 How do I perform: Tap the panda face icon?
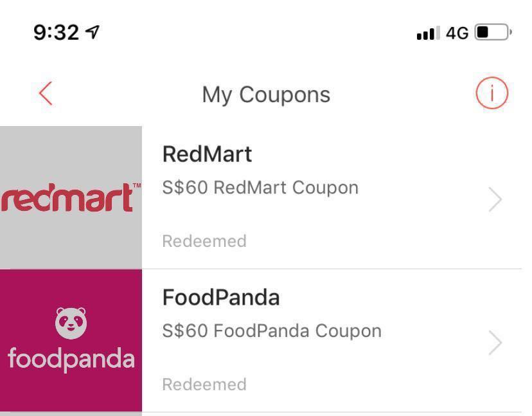(71, 323)
